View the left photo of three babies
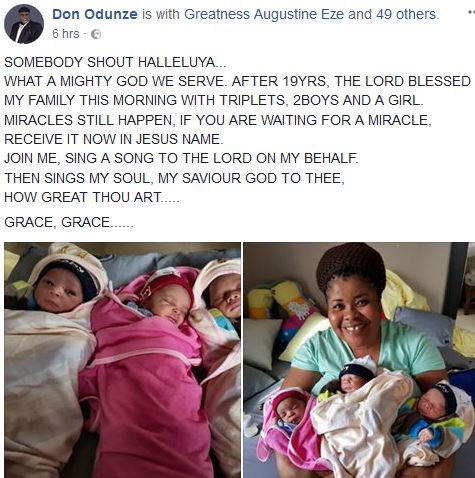Image resolution: width=475 pixels, height=478 pixels. 122,360
